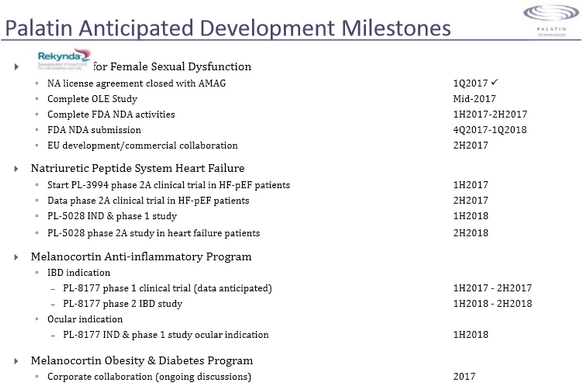
Task: Select 'PL-5028 phase 2A study in heart failure patients'
Action: point(153,233)
